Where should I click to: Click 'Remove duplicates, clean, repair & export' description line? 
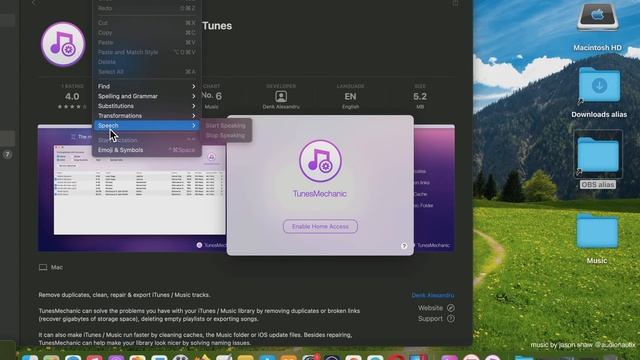coord(124,295)
